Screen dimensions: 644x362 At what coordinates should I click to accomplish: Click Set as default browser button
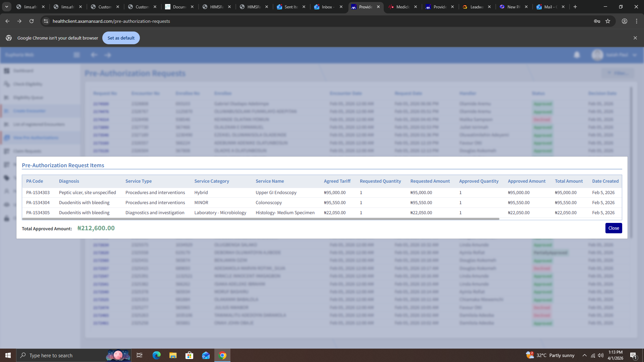(121, 38)
